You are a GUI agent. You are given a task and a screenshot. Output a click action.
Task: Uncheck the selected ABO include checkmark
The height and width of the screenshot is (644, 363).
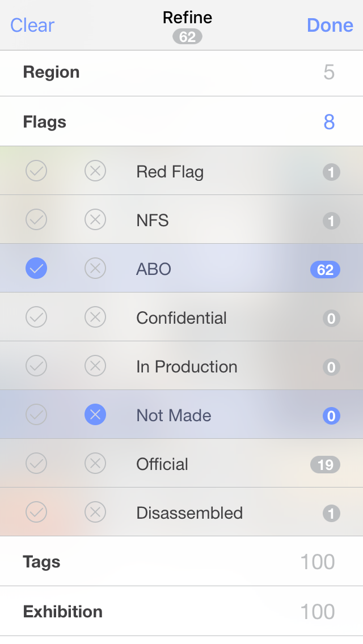[x=36, y=269]
